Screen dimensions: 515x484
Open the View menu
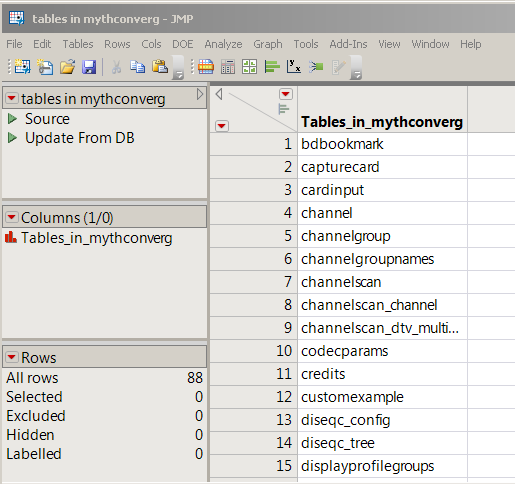[389, 44]
